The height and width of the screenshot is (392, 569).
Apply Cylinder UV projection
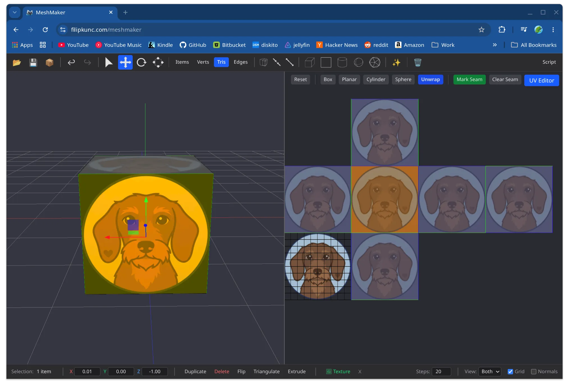tap(376, 79)
